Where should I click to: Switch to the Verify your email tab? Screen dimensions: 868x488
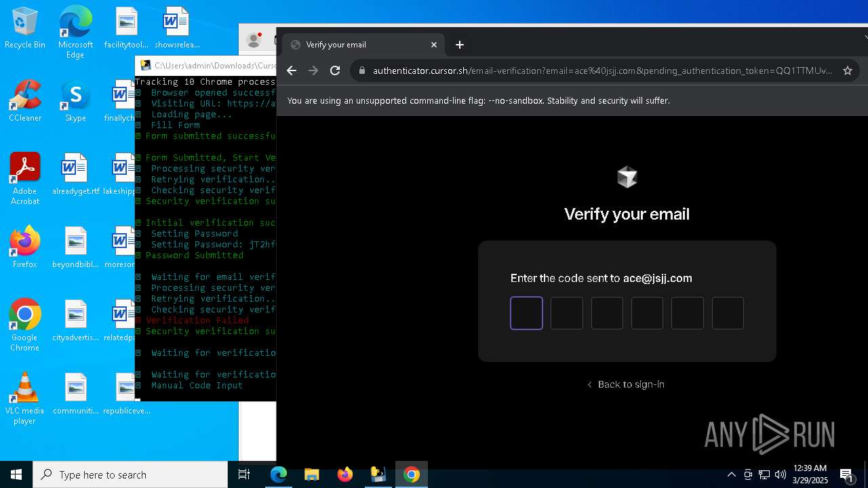pos(364,45)
